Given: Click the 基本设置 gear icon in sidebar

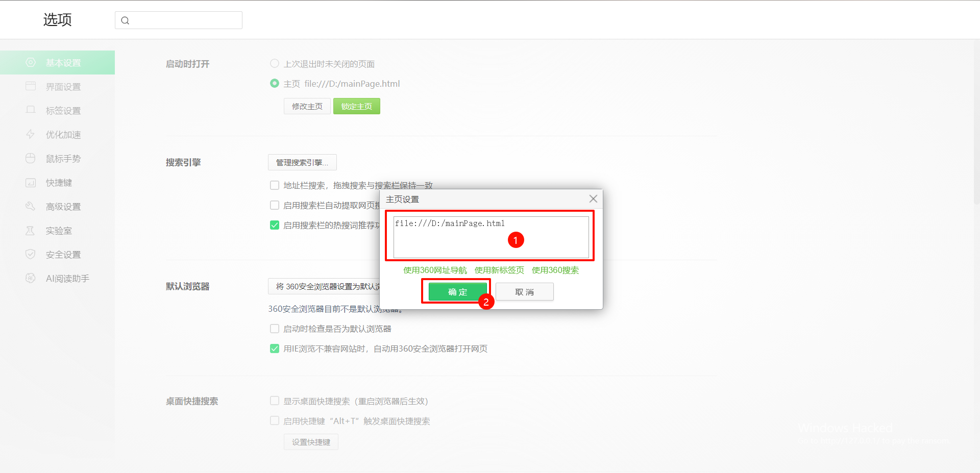Looking at the screenshot, I should point(31,62).
